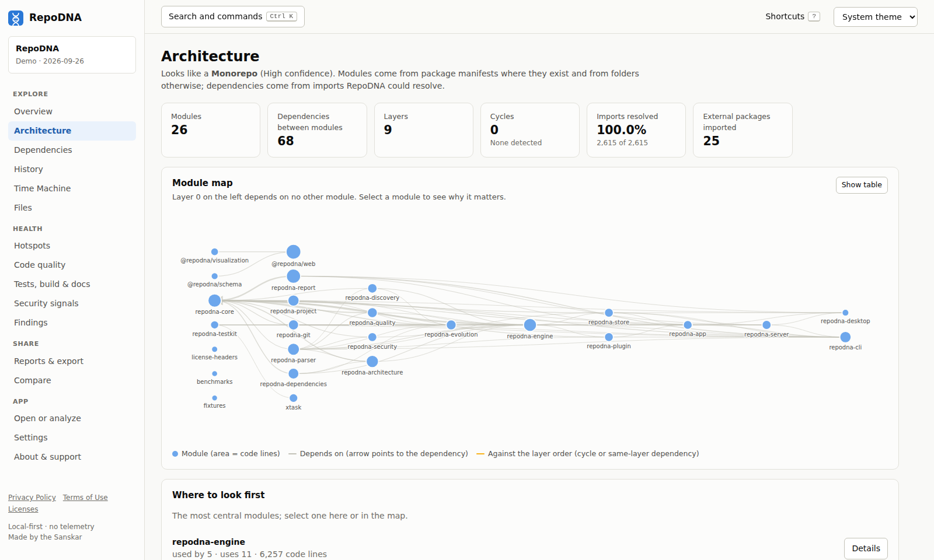934x560 pixels.
Task: Go to Tests, build & docs
Action: 72,284
